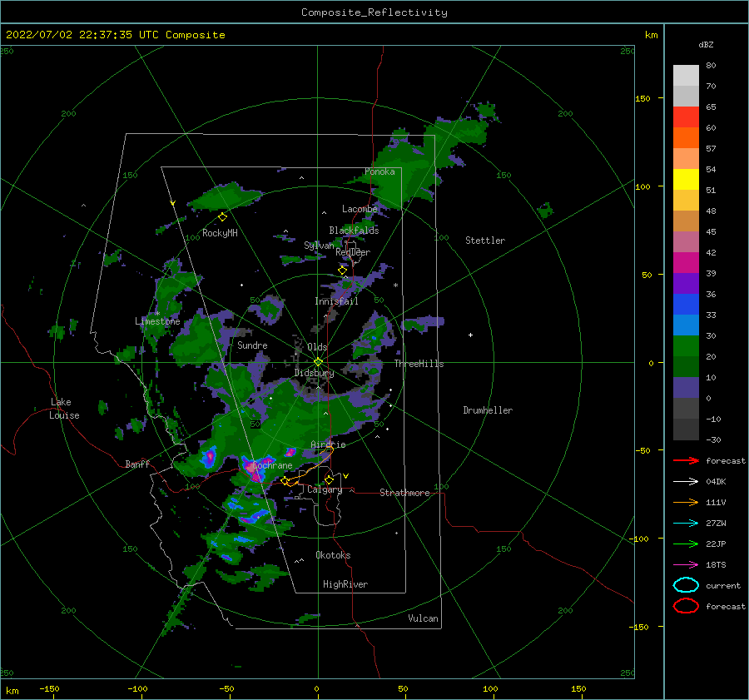Click the Innisfail town label
749x700 pixels.
coord(336,301)
